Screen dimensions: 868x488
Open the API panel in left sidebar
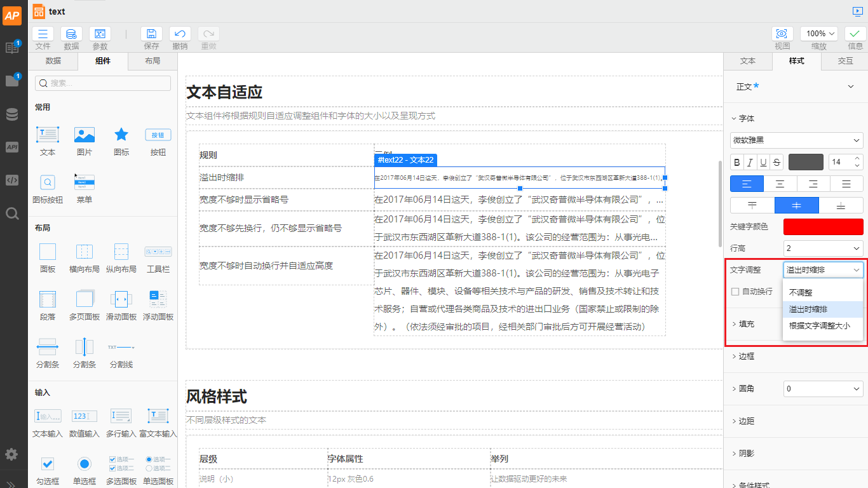pos(12,147)
